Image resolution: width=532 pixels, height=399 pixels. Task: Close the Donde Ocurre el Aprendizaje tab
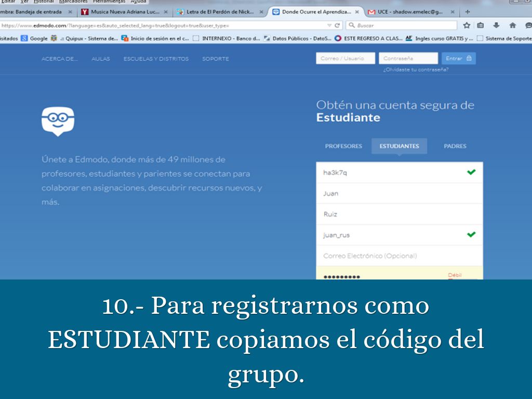pos(357,11)
